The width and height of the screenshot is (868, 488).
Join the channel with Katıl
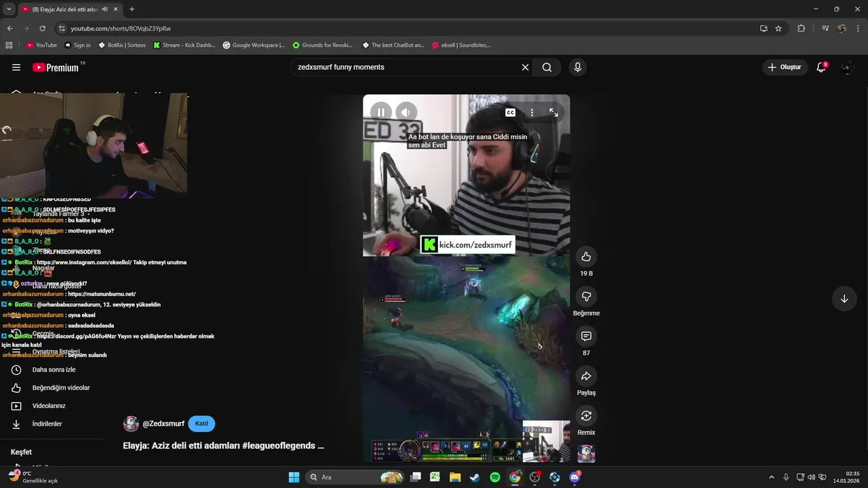click(201, 424)
